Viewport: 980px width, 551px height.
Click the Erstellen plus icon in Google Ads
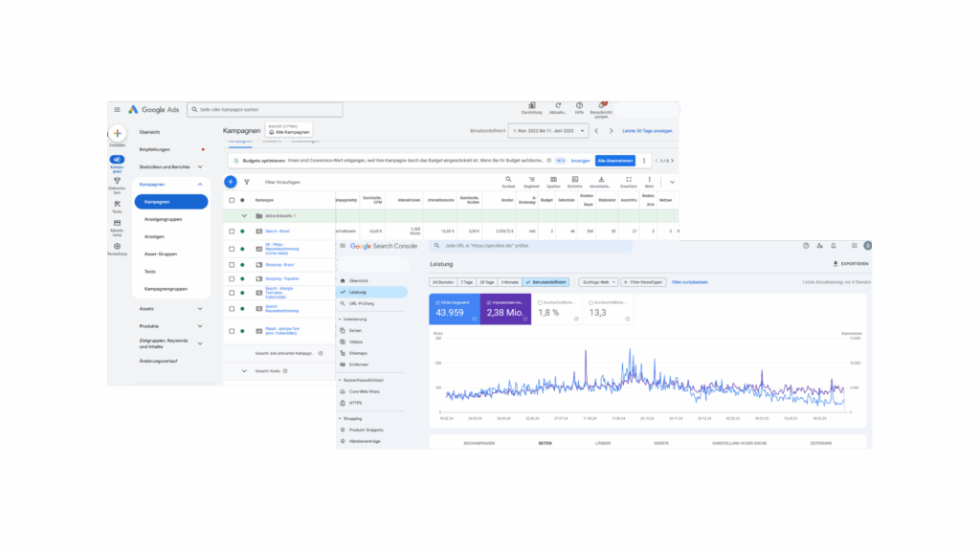coord(117,133)
